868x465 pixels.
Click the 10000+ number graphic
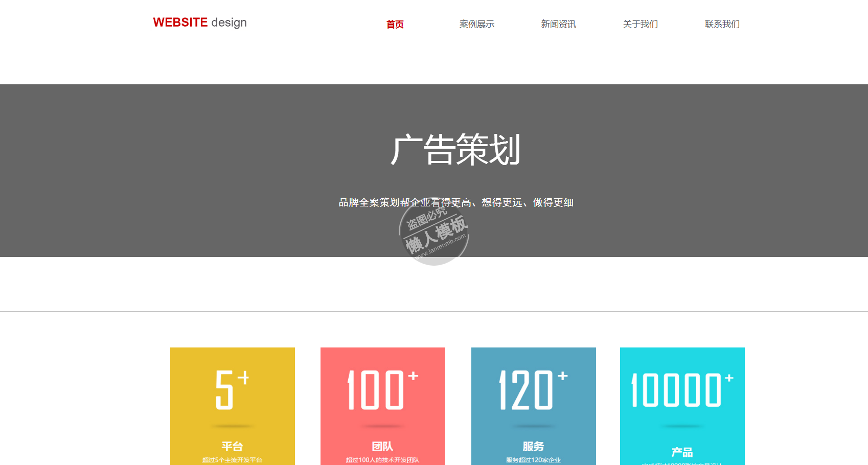pyautogui.click(x=682, y=390)
